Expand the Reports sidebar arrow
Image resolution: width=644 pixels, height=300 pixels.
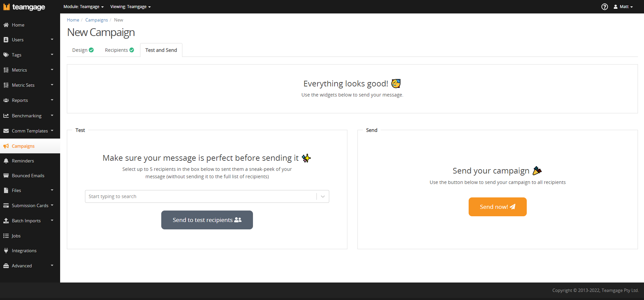click(52, 100)
